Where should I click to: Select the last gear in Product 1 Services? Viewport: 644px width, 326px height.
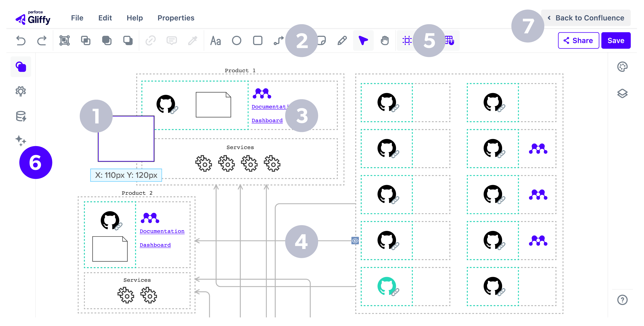click(x=272, y=164)
